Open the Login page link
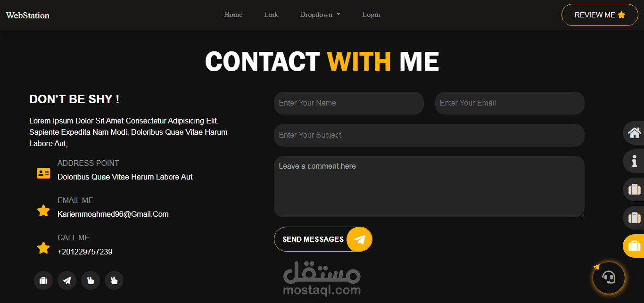 pos(371,15)
